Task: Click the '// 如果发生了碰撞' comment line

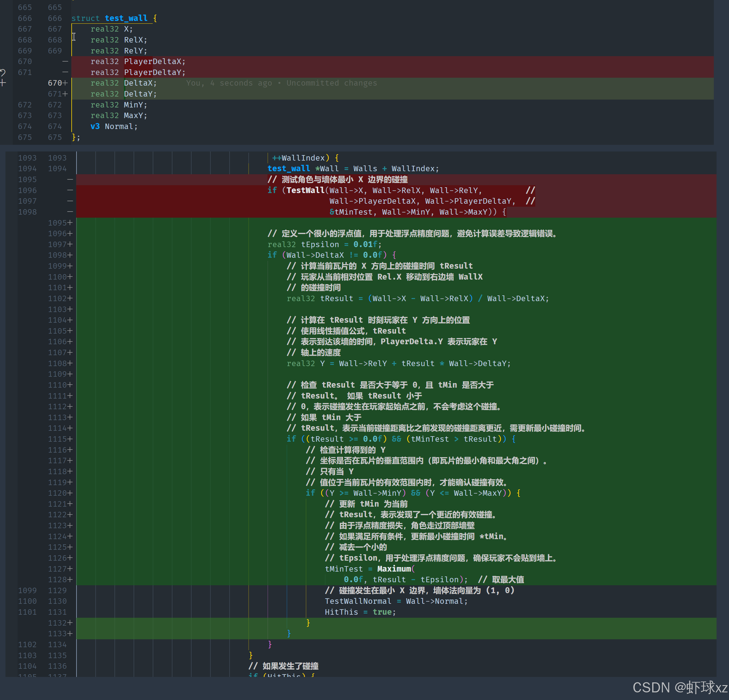Action: [x=283, y=666]
